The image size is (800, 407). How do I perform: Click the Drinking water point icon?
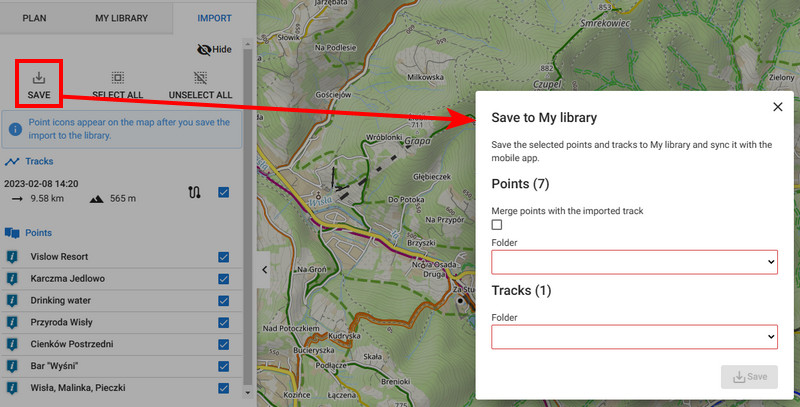tap(12, 300)
